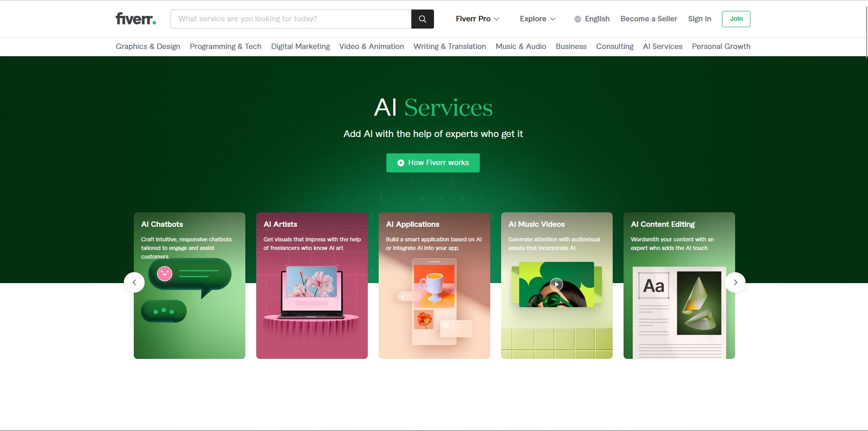Click the Fiverr logo
868x431 pixels.
pos(136,19)
